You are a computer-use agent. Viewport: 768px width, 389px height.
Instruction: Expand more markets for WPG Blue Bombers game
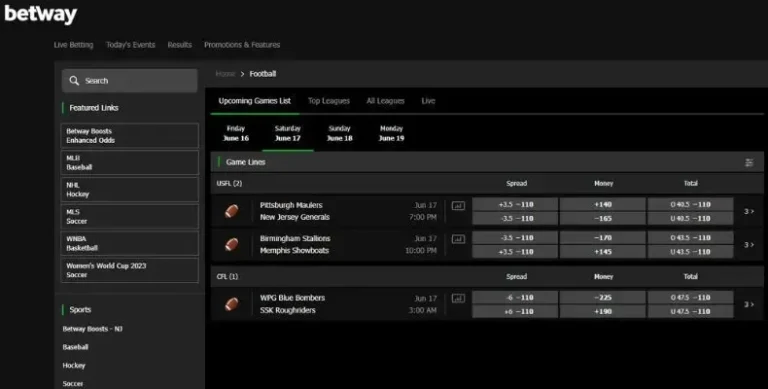pyautogui.click(x=749, y=304)
